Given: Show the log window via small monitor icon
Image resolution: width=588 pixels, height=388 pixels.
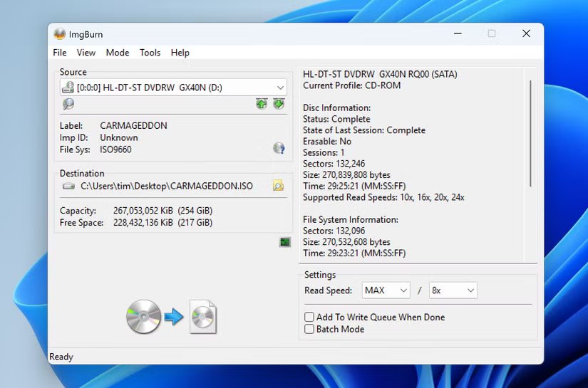Looking at the screenshot, I should coord(285,242).
